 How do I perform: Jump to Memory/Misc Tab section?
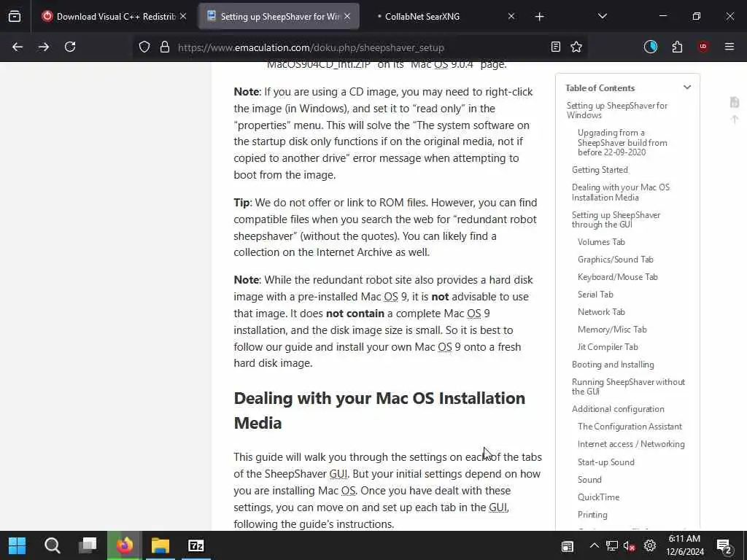pos(612,330)
